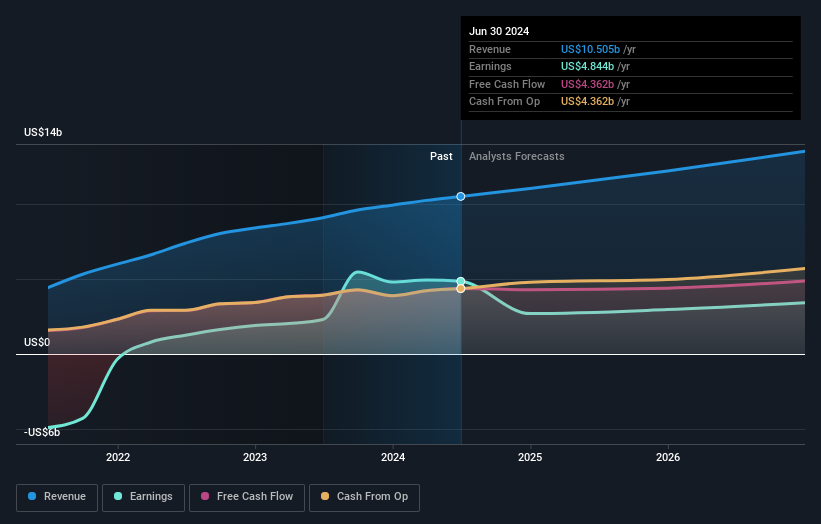Click the pink Free Cash Flow legend dot
The width and height of the screenshot is (821, 524).
click(x=205, y=496)
